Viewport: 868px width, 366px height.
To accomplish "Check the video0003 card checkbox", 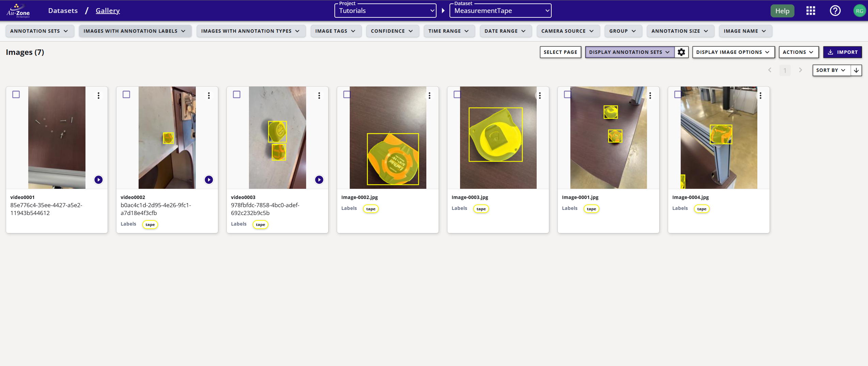I will point(237,94).
